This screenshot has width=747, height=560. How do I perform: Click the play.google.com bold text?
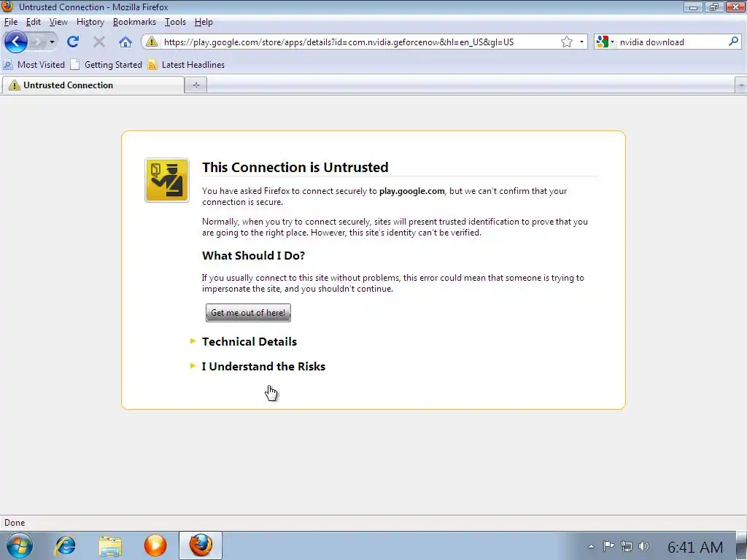[411, 191]
